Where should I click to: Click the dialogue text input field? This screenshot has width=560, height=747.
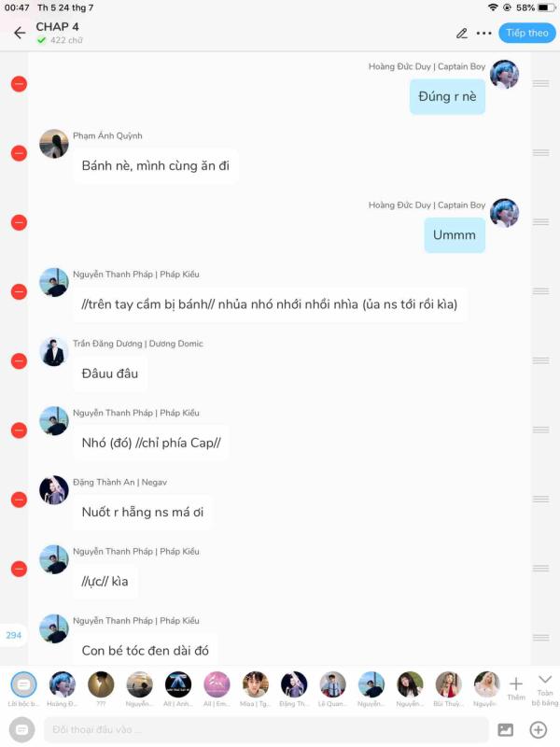click(266, 729)
